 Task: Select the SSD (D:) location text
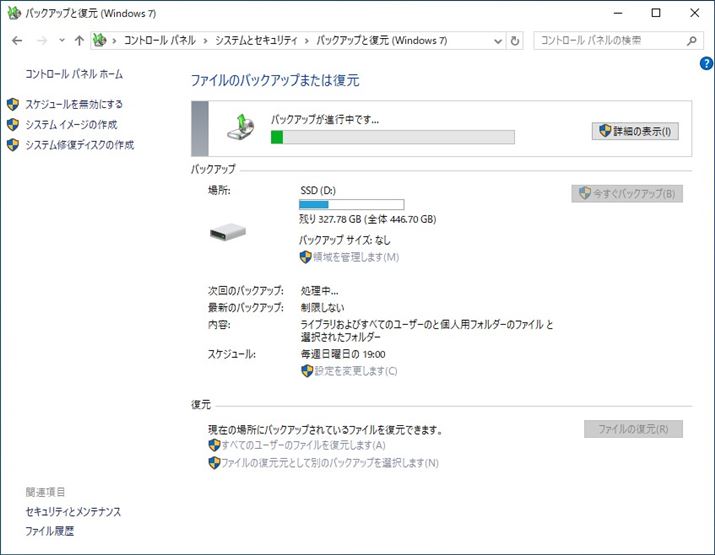(x=318, y=190)
